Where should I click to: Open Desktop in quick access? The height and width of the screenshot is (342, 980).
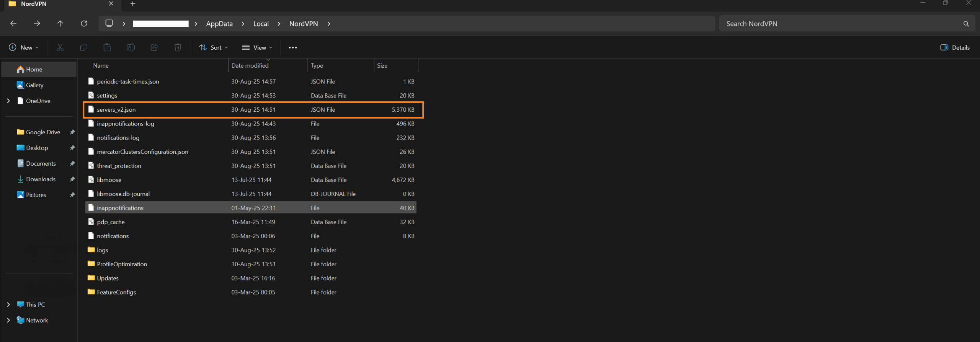click(x=37, y=148)
